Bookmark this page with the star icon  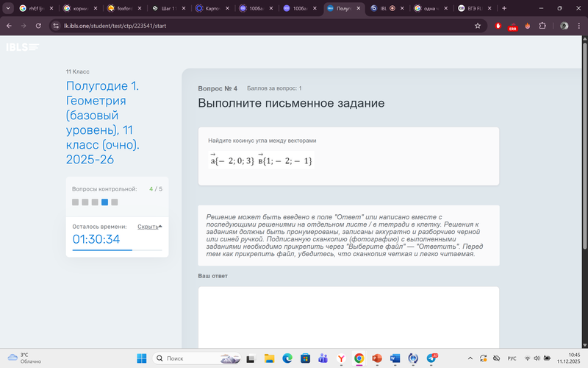(478, 25)
